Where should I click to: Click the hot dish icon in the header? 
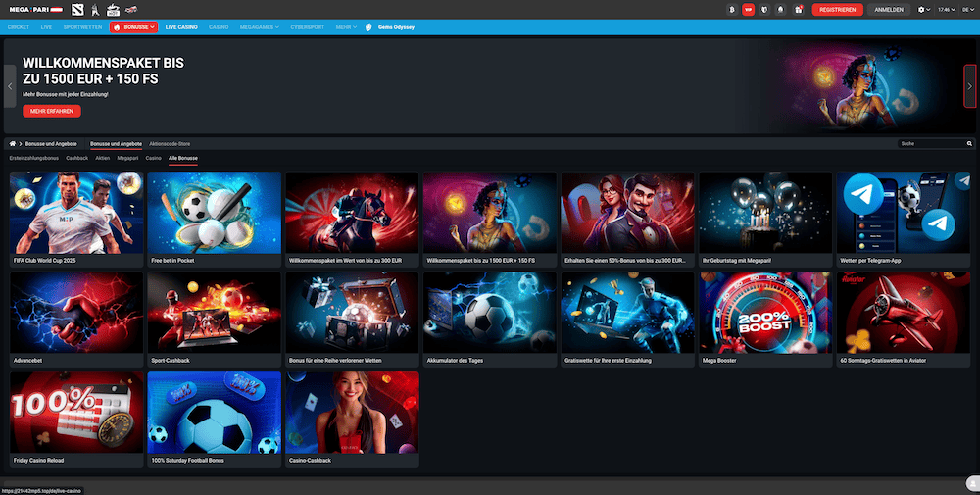pos(113,10)
